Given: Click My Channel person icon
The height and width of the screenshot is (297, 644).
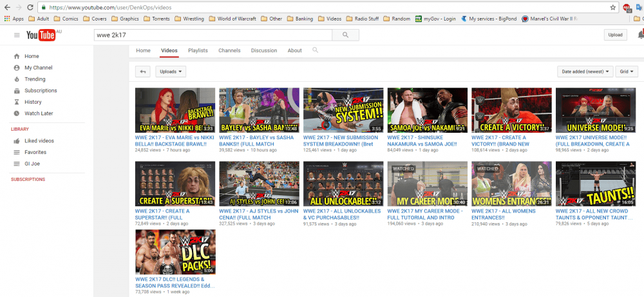Looking at the screenshot, I should (x=17, y=68).
